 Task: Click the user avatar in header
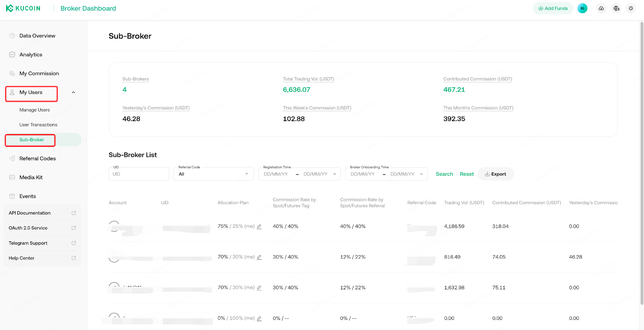click(582, 8)
